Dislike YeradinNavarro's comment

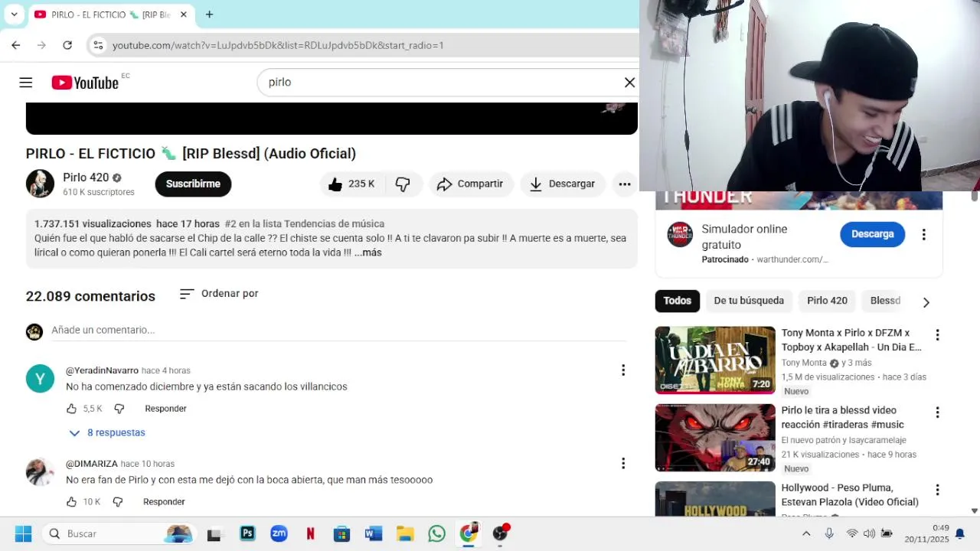(x=119, y=409)
